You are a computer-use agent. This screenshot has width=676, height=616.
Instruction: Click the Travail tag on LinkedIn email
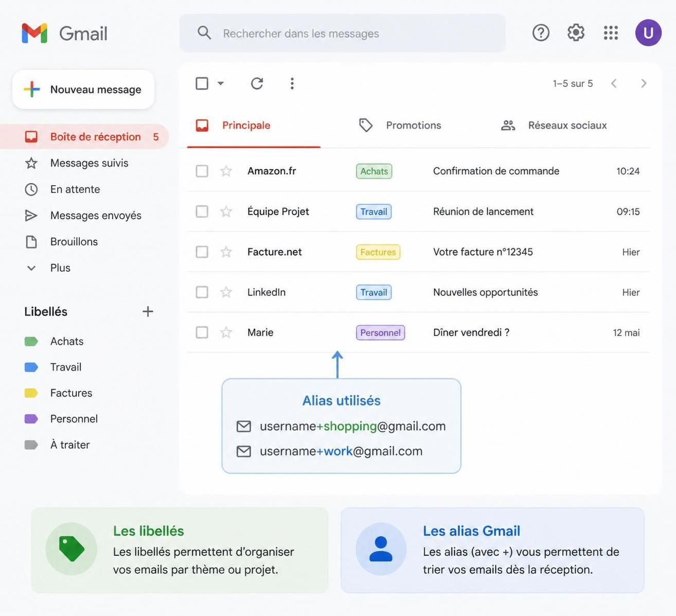click(373, 292)
